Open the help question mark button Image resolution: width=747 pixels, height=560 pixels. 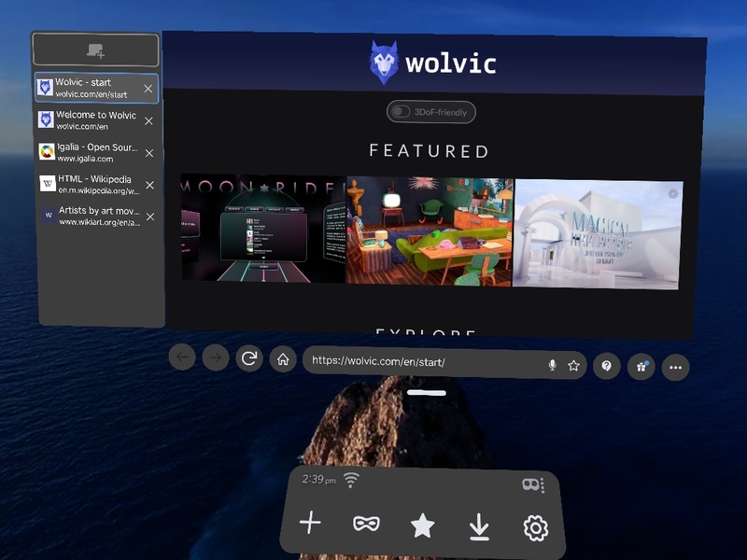coord(607,366)
